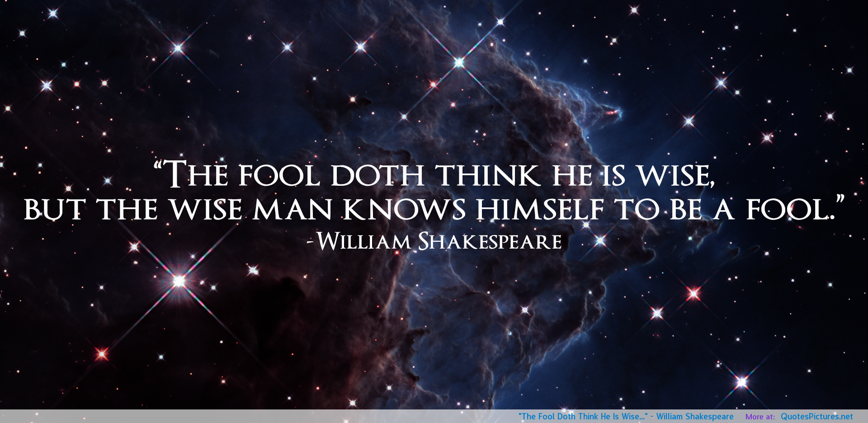Click the bright star at top center of nebula
The image size is (868, 423).
point(459,62)
